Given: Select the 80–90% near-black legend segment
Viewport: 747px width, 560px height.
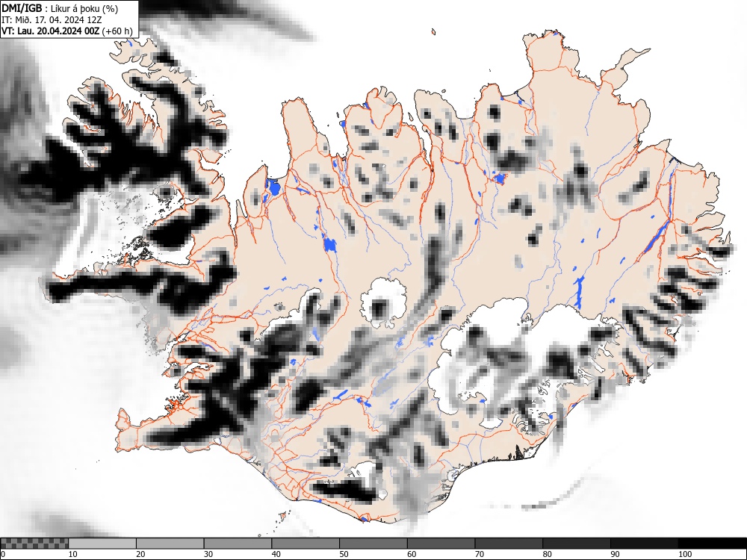Looking at the screenshot, I should [x=576, y=544].
